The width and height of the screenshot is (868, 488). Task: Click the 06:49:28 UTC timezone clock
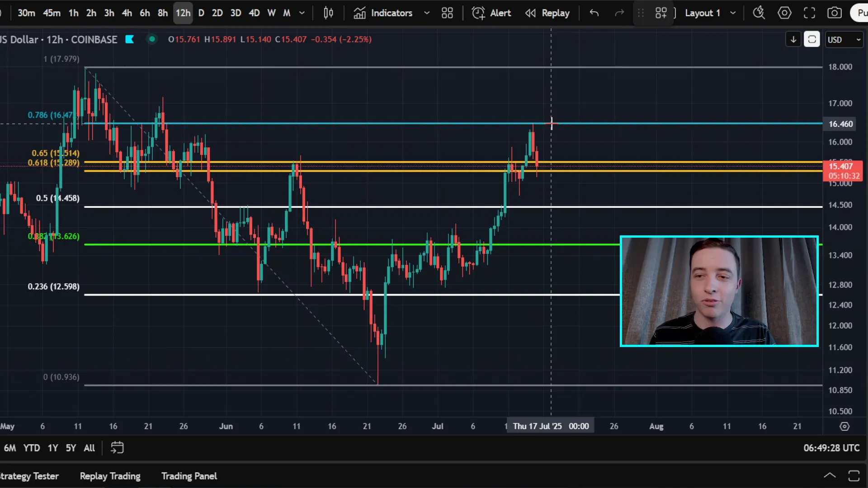coord(831,448)
